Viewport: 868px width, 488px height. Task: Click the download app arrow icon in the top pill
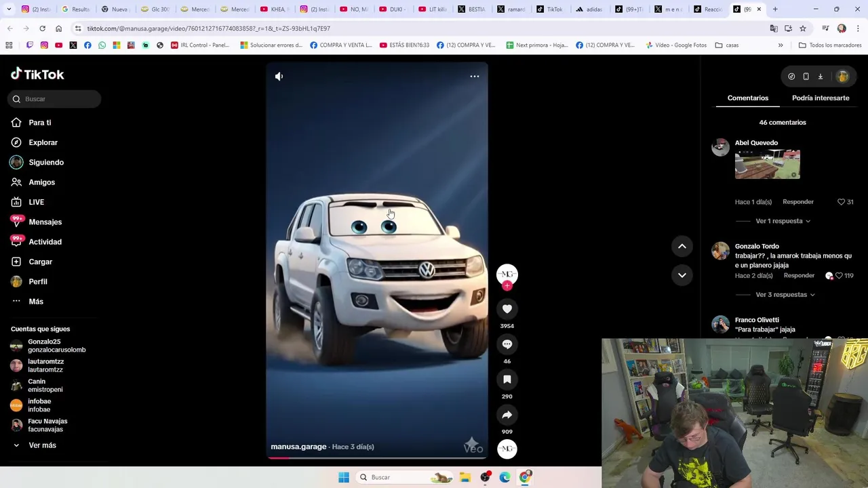[x=820, y=77]
